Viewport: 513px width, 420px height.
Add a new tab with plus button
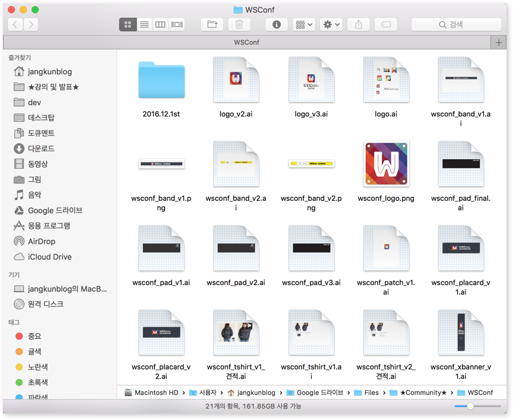tap(499, 42)
